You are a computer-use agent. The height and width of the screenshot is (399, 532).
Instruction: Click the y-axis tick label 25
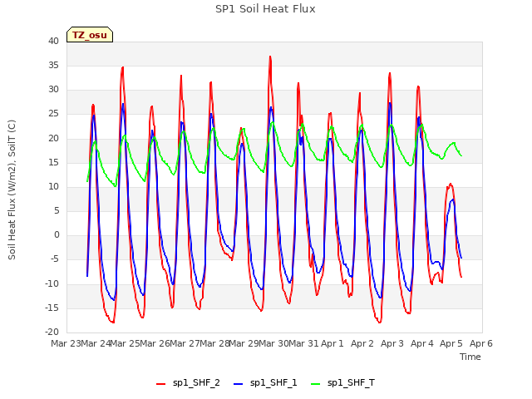tap(53, 114)
